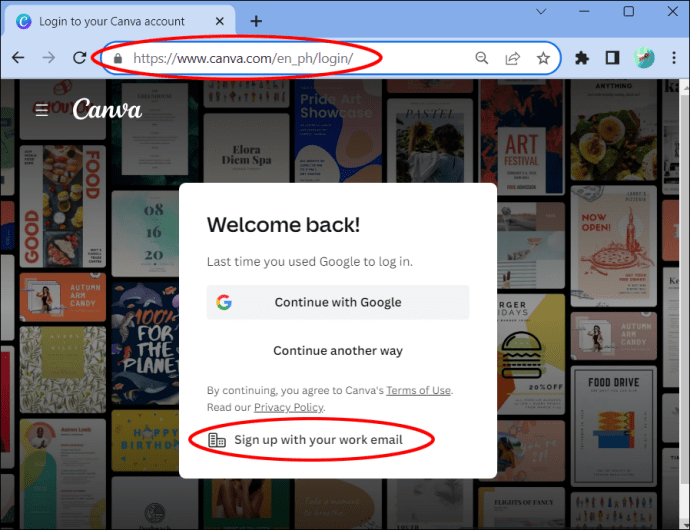The height and width of the screenshot is (530, 690).
Task: Open the Canva hamburger menu
Action: (x=42, y=110)
